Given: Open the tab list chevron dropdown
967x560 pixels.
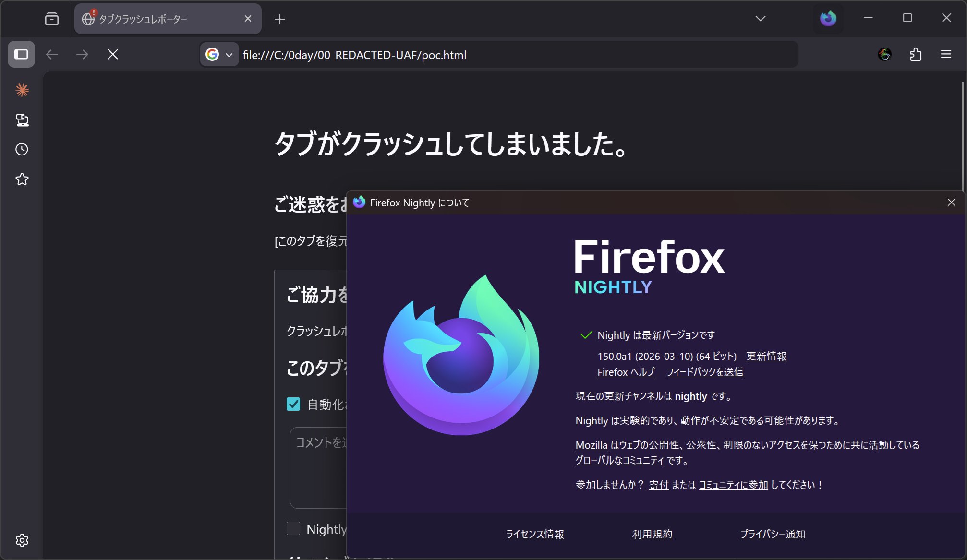Looking at the screenshot, I should click(760, 18).
